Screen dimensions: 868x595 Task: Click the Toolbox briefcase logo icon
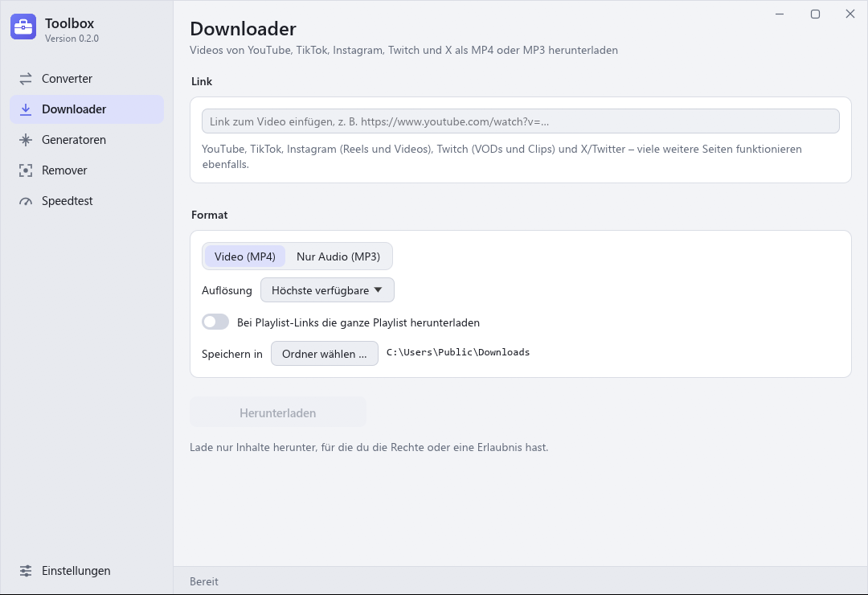pos(23,27)
